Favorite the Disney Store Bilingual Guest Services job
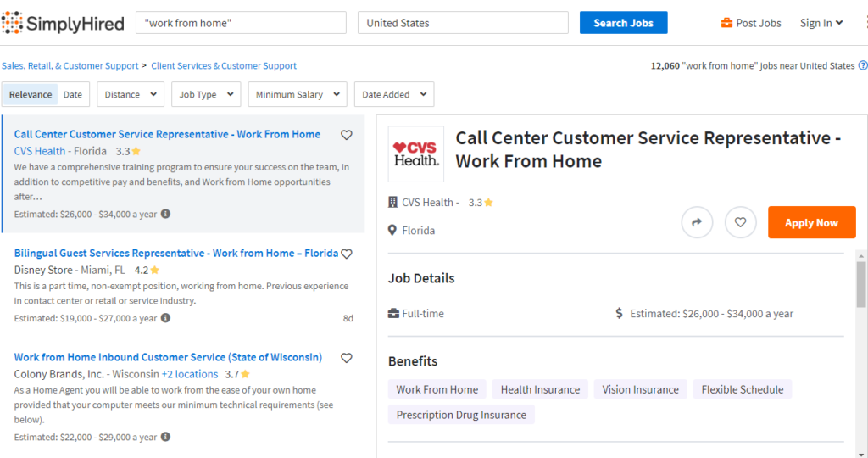 click(346, 254)
